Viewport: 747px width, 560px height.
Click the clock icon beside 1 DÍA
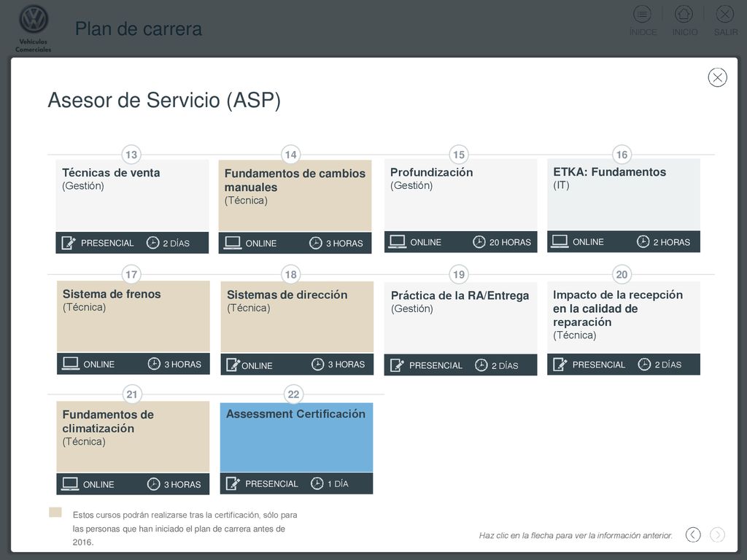[317, 483]
